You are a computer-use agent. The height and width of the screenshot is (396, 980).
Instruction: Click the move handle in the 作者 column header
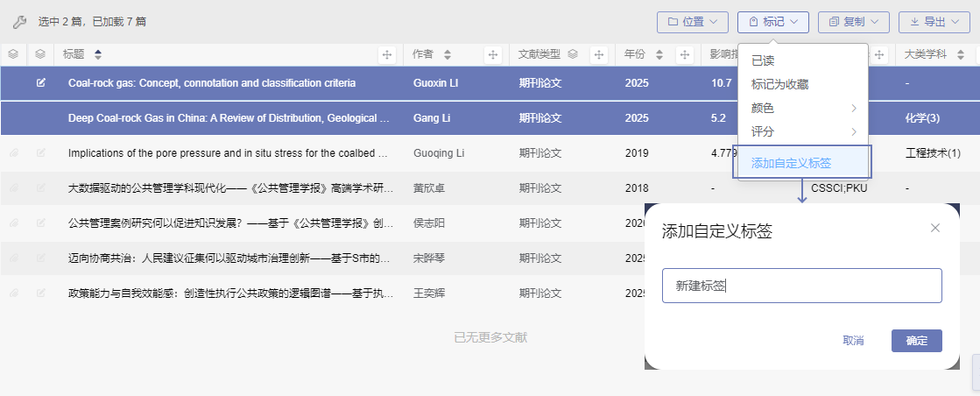492,55
